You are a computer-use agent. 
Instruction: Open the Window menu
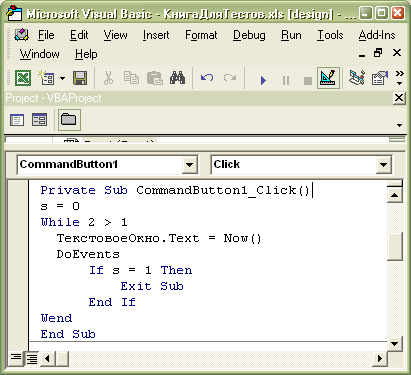tap(39, 54)
